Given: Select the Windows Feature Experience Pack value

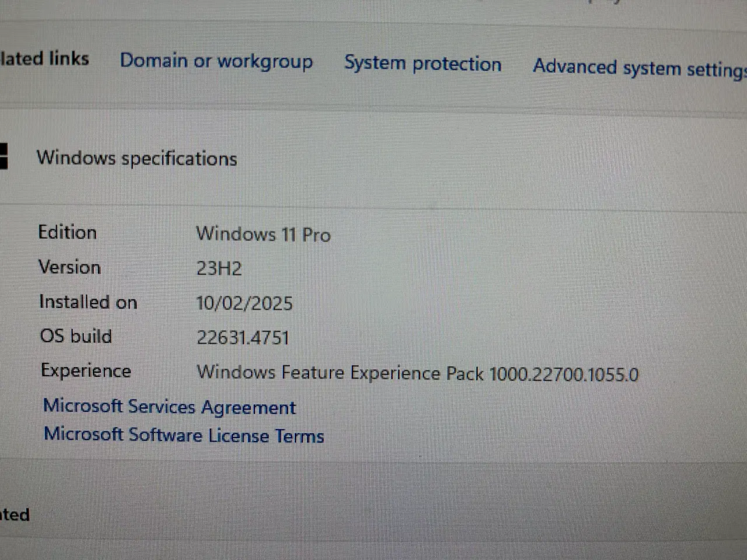Looking at the screenshot, I should tap(418, 373).
